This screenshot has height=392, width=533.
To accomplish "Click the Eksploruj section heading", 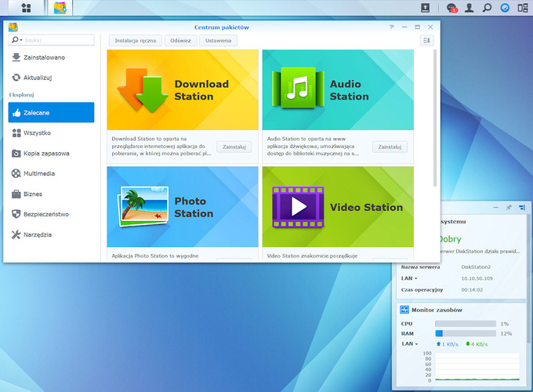I will click(x=21, y=95).
